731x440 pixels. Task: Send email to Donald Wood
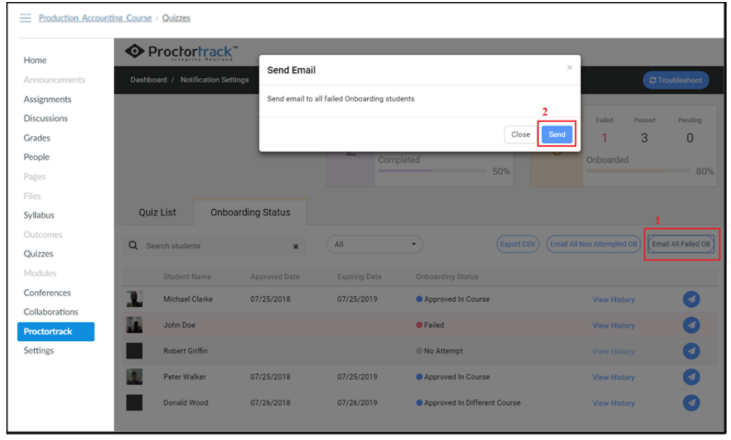(691, 403)
